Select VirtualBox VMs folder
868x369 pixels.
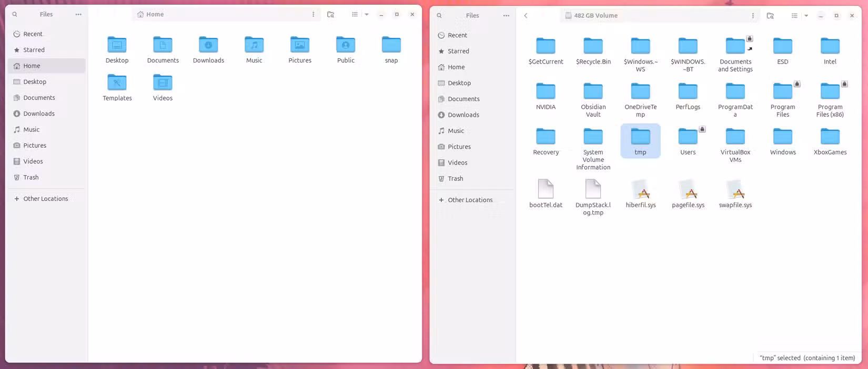click(x=735, y=145)
